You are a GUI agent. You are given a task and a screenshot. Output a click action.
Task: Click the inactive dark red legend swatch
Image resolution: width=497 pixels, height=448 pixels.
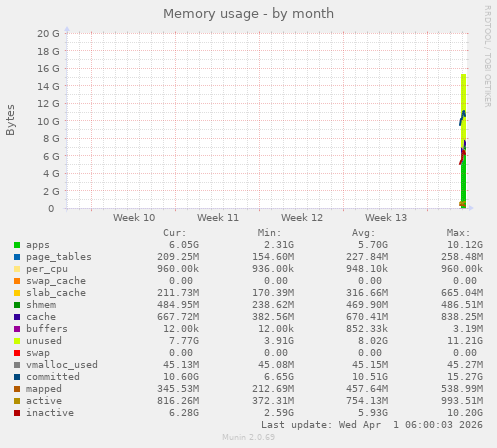tap(17, 413)
